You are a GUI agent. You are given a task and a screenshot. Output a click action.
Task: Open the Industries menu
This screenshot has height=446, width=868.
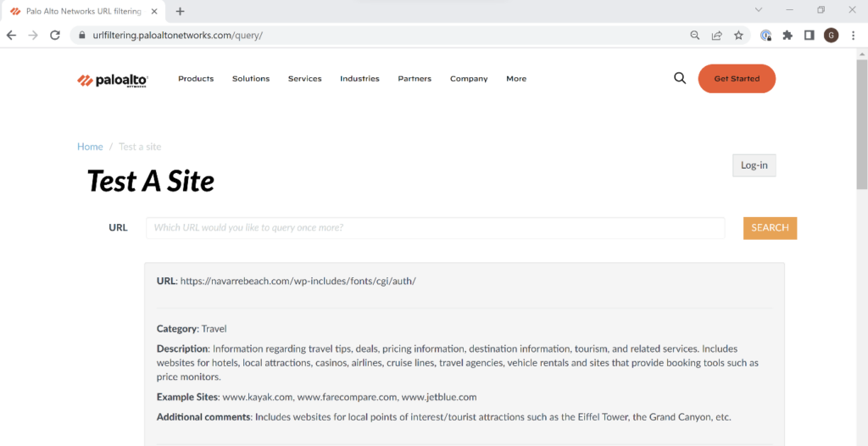pos(359,79)
